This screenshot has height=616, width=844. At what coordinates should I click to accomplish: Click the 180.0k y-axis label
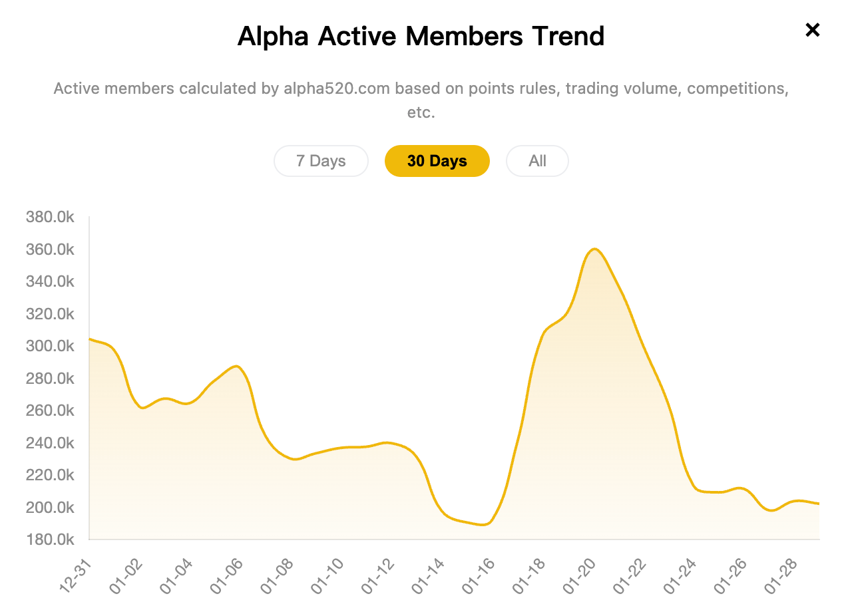50,539
